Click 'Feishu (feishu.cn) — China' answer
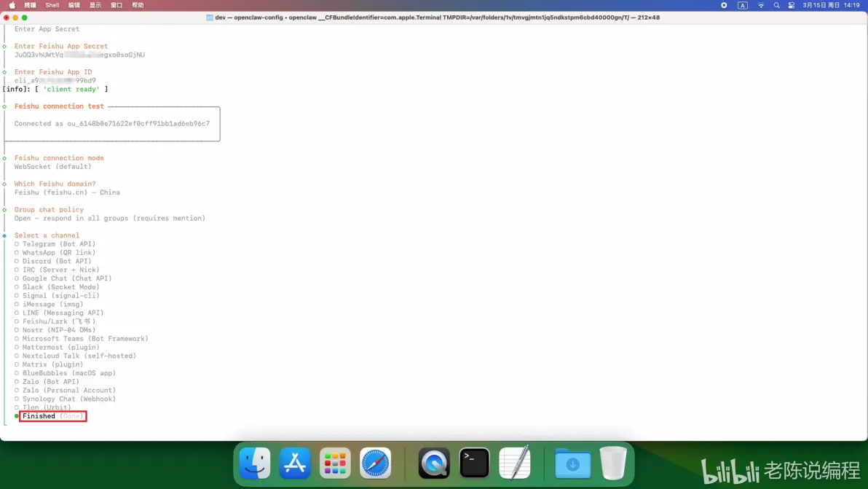 [67, 192]
